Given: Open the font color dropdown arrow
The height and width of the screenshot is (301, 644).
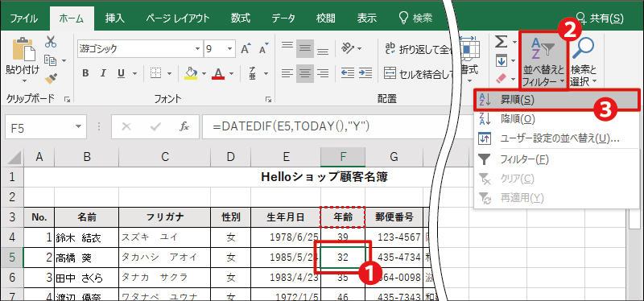Looking at the screenshot, I should [x=231, y=73].
